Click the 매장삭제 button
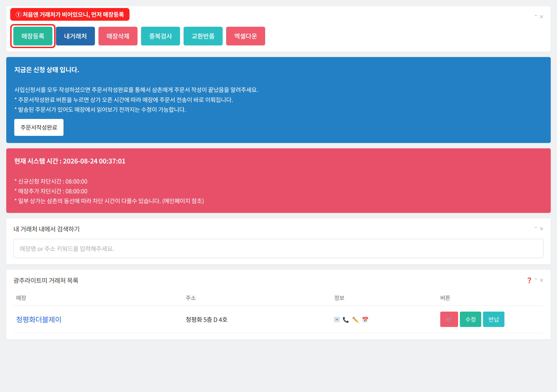The image size is (557, 392). (118, 36)
